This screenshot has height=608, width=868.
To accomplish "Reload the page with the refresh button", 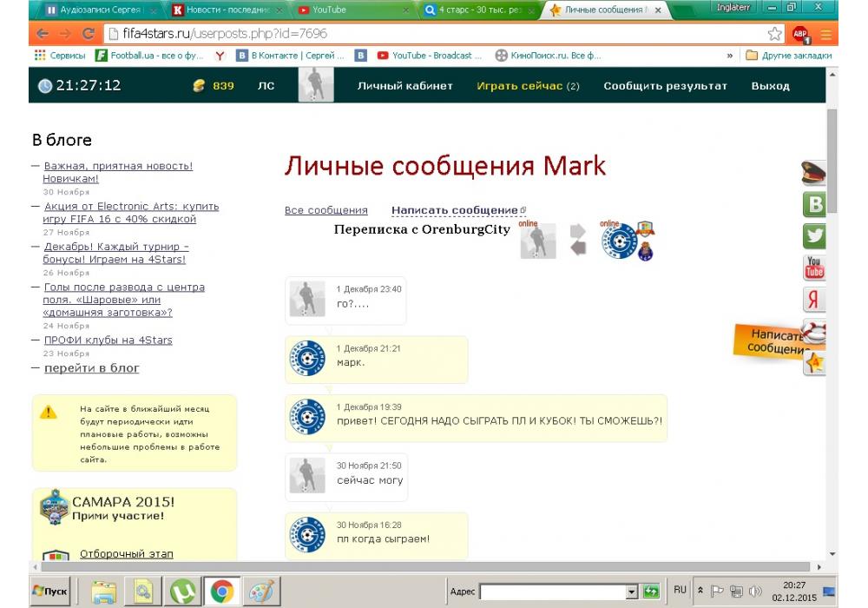I will click(x=88, y=34).
